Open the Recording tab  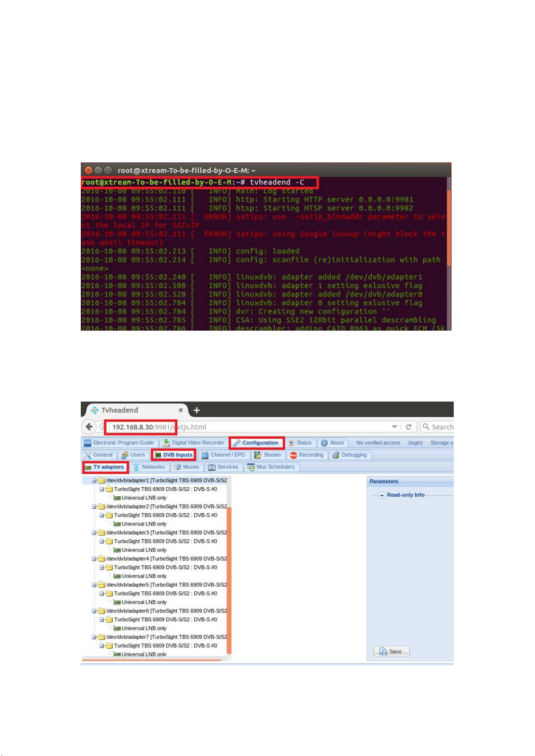coord(307,455)
